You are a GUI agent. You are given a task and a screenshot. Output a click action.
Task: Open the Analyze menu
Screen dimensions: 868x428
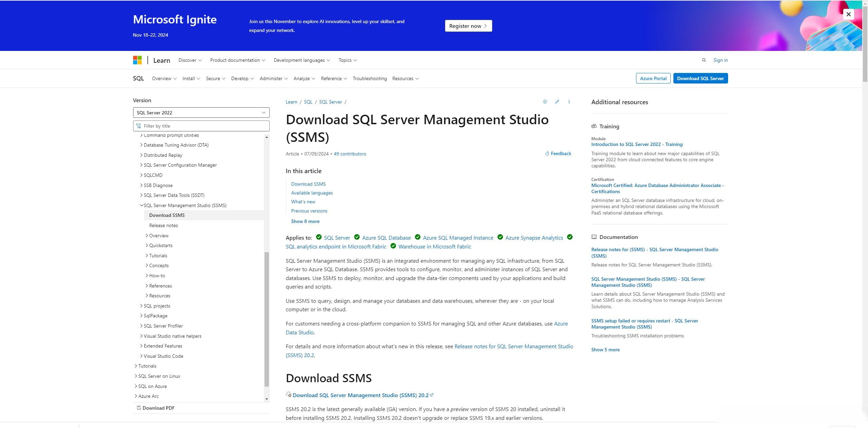coord(304,78)
